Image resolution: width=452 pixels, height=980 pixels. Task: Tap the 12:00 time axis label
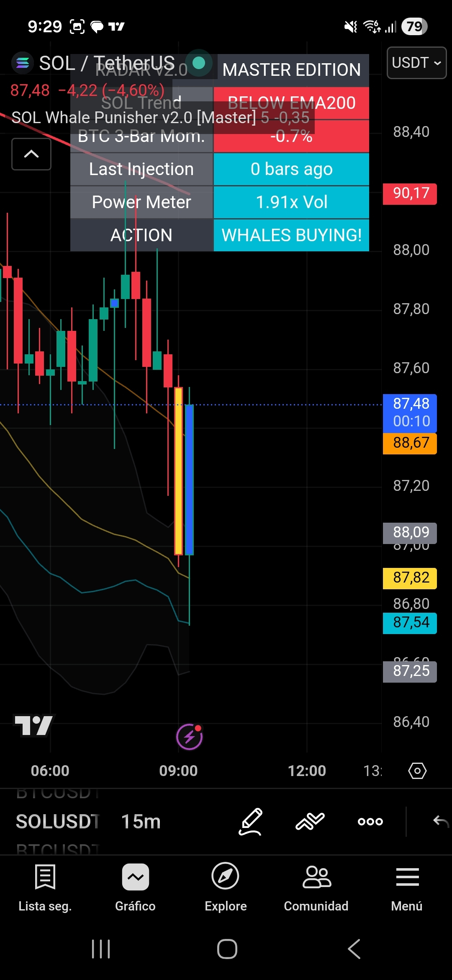click(x=307, y=771)
